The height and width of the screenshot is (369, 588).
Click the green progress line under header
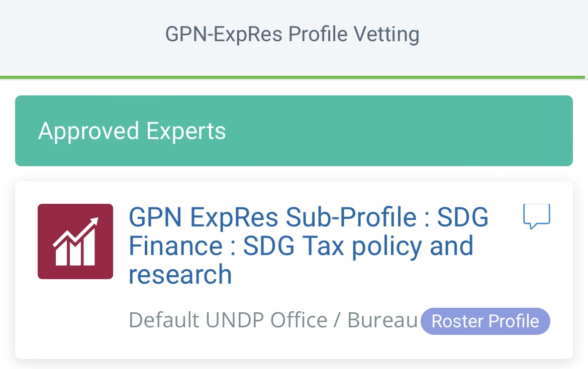[292, 77]
